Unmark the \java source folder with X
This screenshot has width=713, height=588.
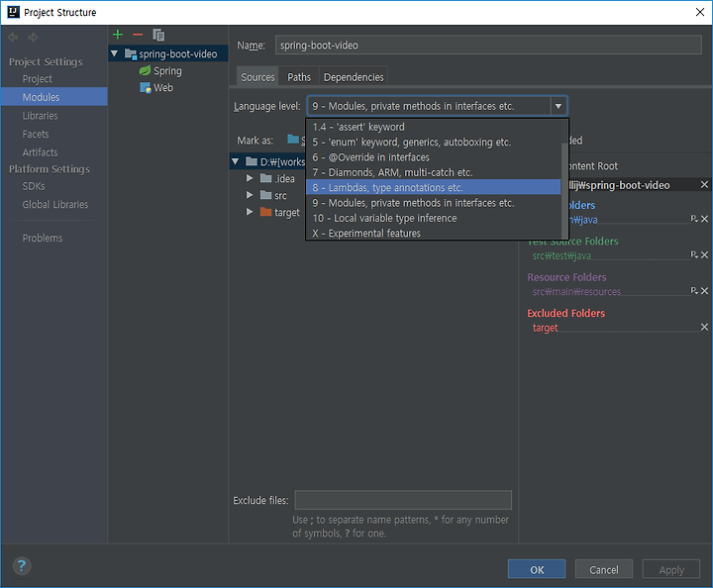704,219
